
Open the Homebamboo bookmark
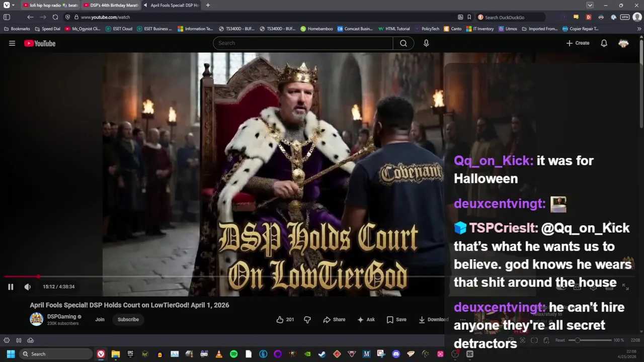pyautogui.click(x=317, y=29)
